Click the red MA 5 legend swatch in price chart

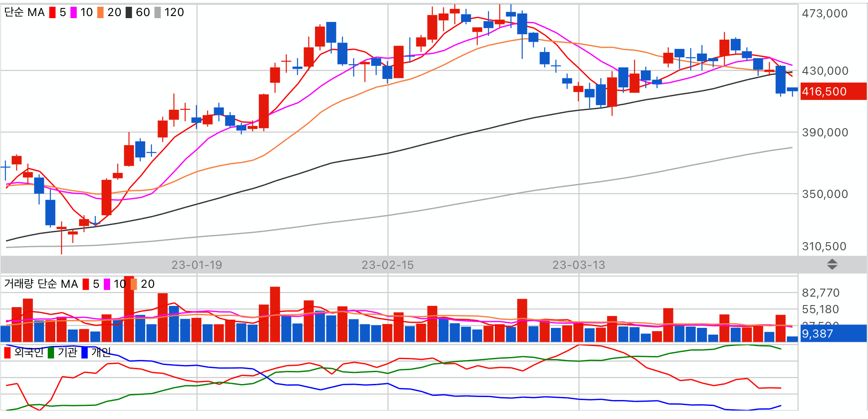[52, 13]
